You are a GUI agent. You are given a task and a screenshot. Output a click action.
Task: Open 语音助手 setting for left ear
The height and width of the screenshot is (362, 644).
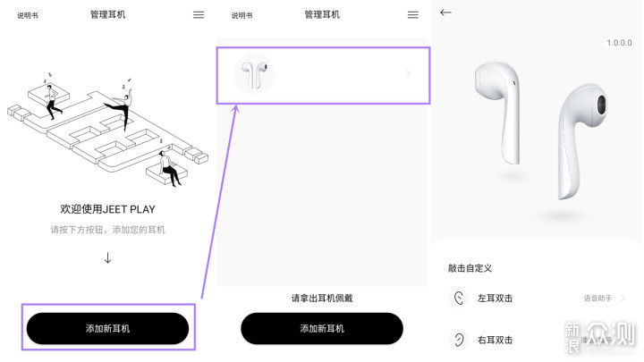click(597, 299)
